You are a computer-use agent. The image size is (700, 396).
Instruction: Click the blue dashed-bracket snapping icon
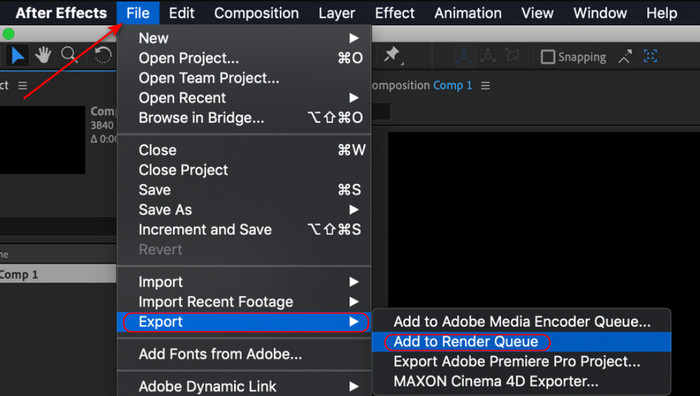point(650,56)
